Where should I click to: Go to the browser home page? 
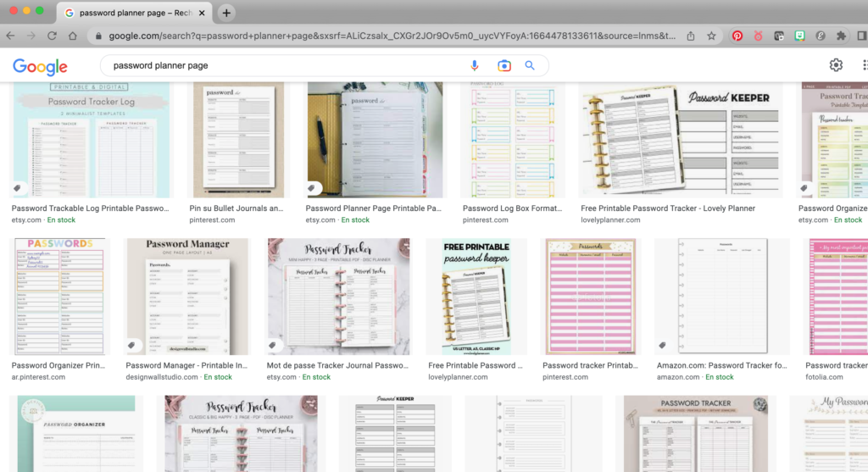[x=73, y=36]
